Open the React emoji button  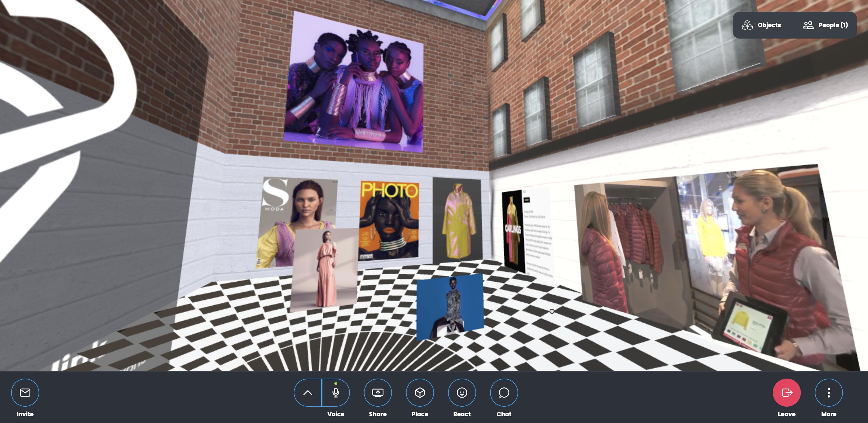(x=462, y=393)
